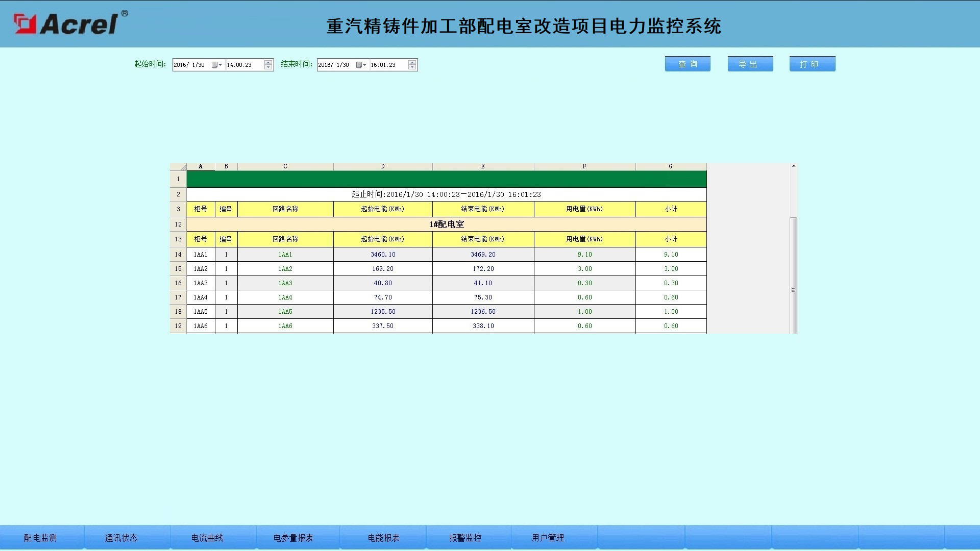
Task: Open the start date calendar dropdown
Action: tap(217, 65)
